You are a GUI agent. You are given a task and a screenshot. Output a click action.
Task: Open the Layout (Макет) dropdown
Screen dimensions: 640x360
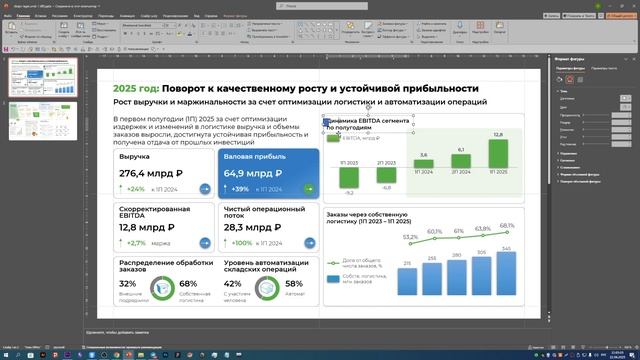[101, 24]
